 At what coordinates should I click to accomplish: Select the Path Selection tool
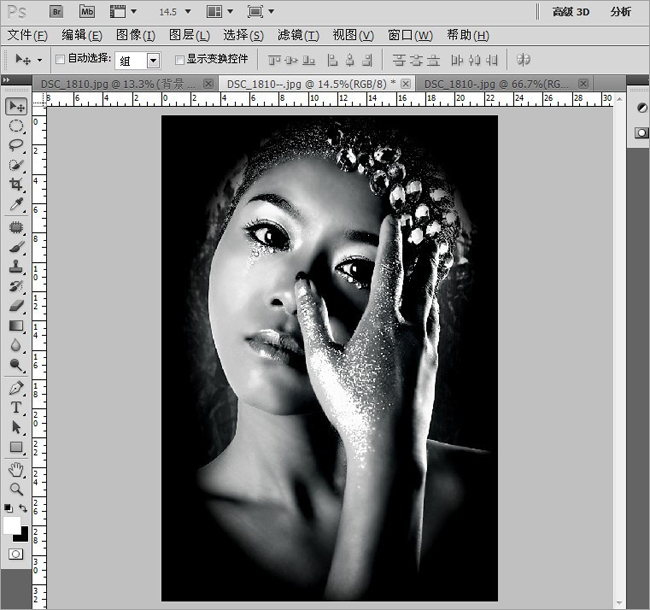(16, 427)
